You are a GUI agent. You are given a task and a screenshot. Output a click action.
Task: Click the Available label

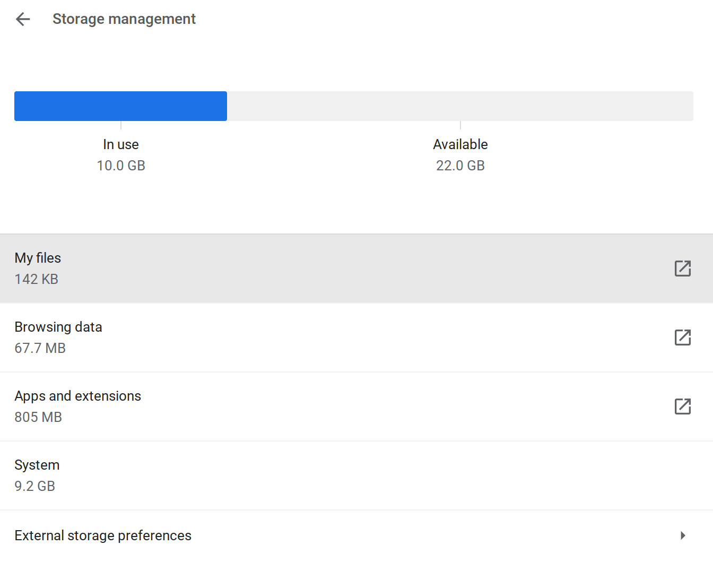tap(460, 144)
